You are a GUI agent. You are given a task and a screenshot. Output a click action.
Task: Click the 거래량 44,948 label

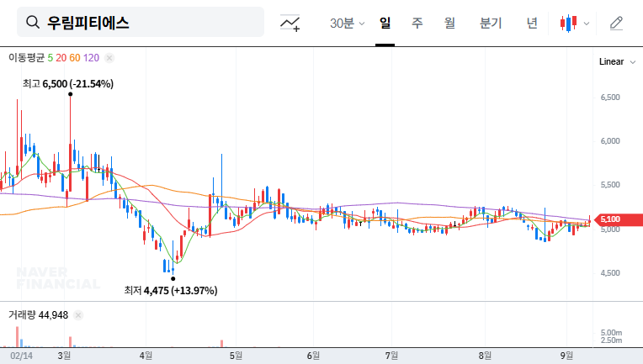[38, 315]
